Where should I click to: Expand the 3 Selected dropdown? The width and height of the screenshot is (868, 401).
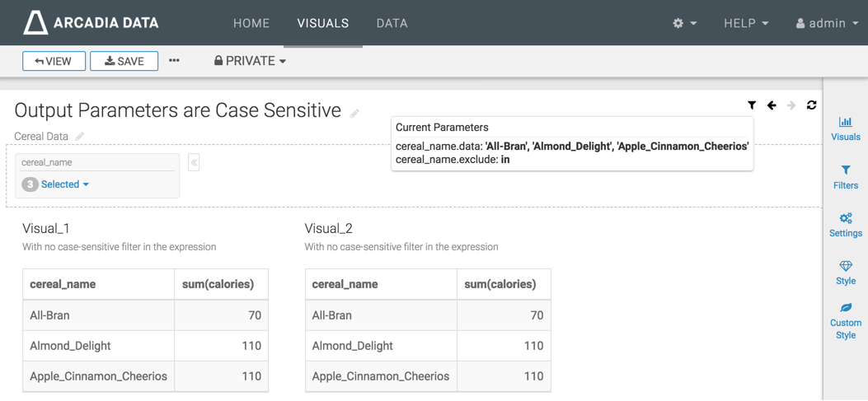pos(64,184)
